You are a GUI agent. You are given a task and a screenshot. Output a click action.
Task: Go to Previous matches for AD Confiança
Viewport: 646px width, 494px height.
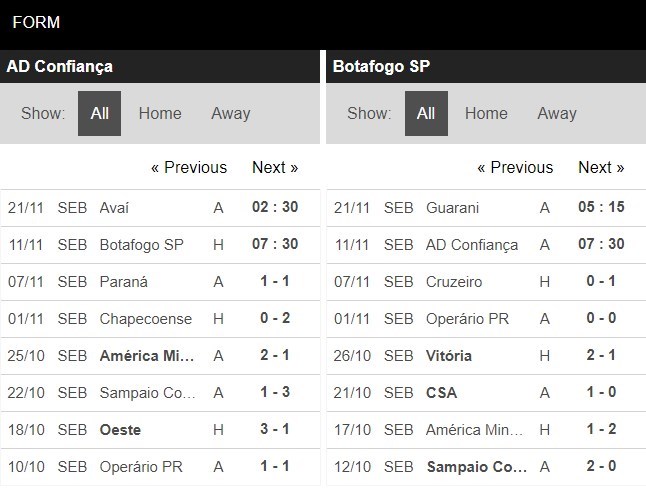[x=189, y=167]
